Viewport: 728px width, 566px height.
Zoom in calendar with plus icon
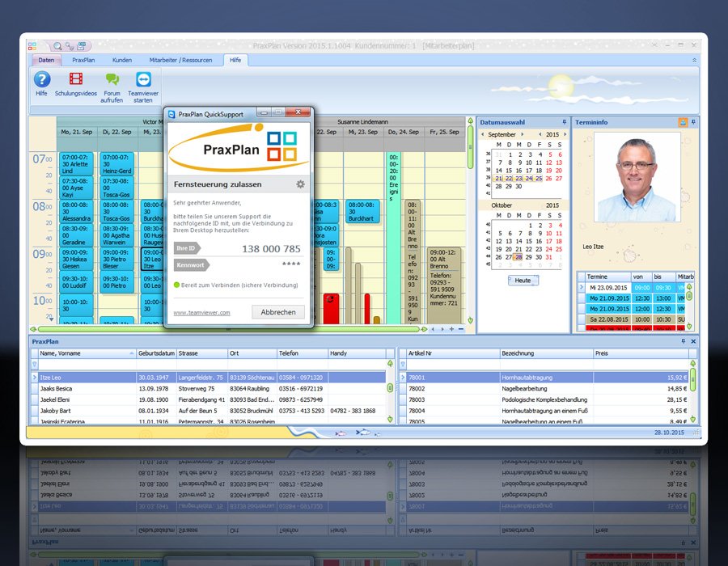(451, 329)
